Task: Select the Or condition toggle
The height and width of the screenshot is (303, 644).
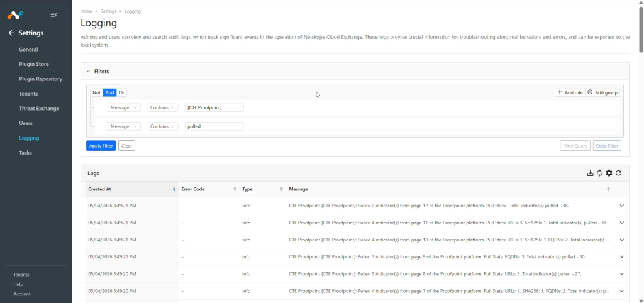Action: click(x=121, y=93)
